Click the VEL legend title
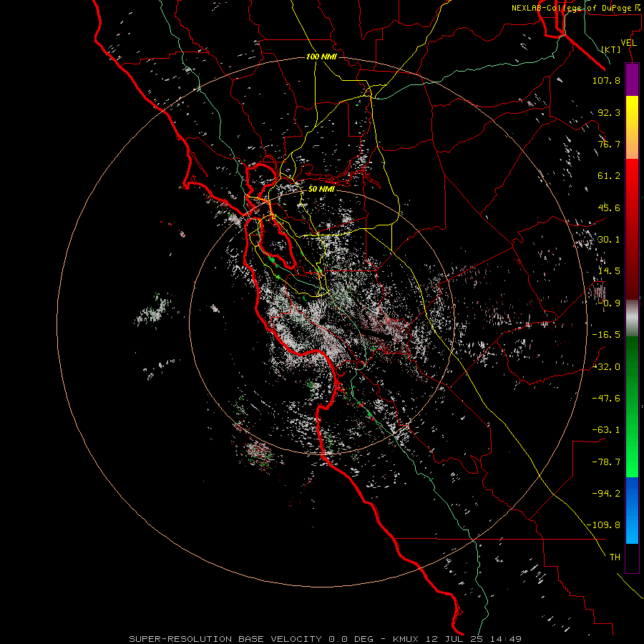644x644 pixels. tap(629, 43)
